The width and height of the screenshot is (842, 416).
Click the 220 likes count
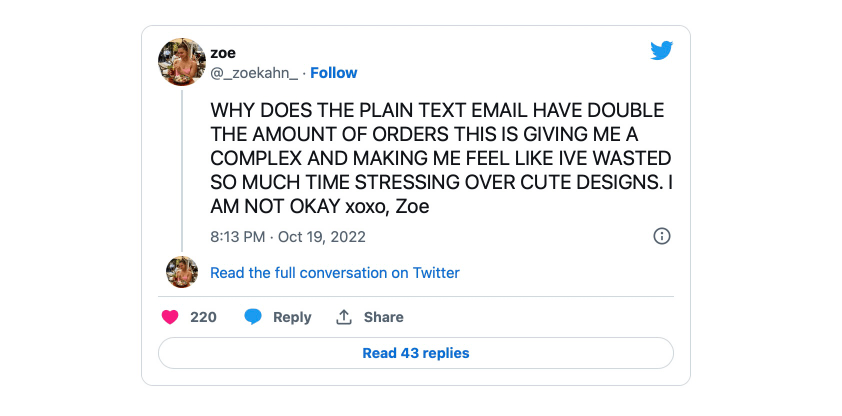[203, 317]
